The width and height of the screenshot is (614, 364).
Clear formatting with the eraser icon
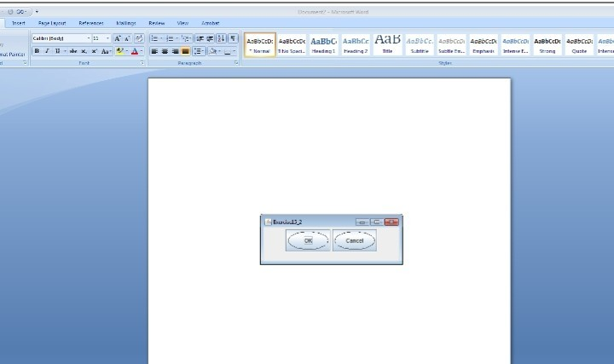click(139, 38)
